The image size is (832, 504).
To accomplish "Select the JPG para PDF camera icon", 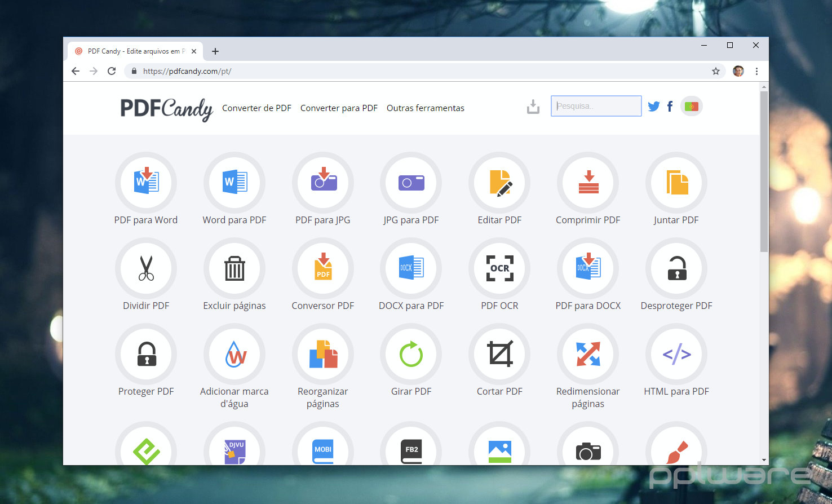I will point(411,183).
